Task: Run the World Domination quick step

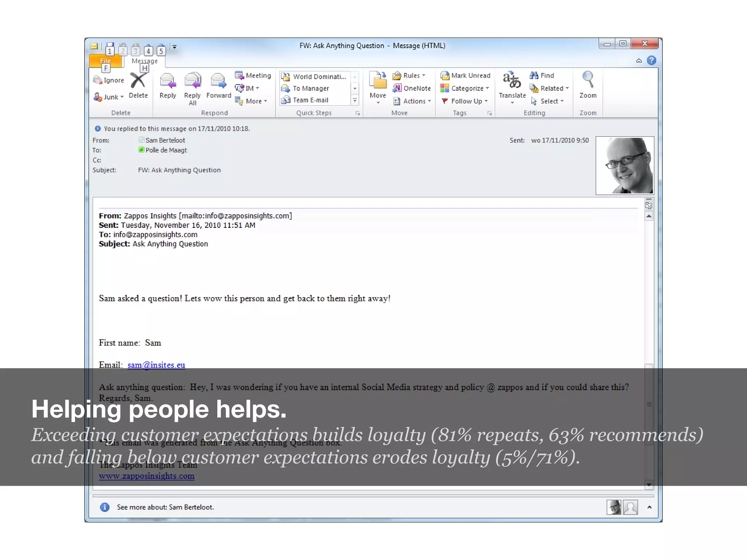Action: click(315, 77)
